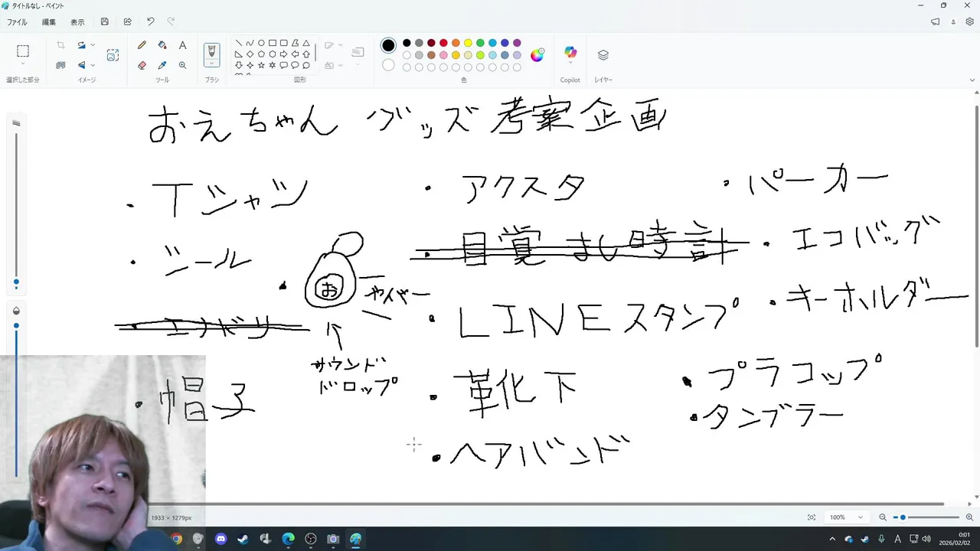Image resolution: width=980 pixels, height=551 pixels.
Task: Select the Pencil tool
Action: click(x=142, y=45)
